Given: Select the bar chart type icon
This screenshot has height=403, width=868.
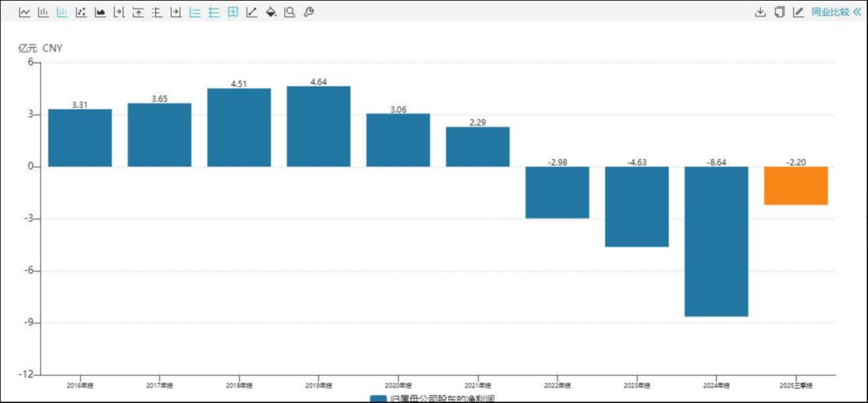Looking at the screenshot, I should [x=43, y=12].
